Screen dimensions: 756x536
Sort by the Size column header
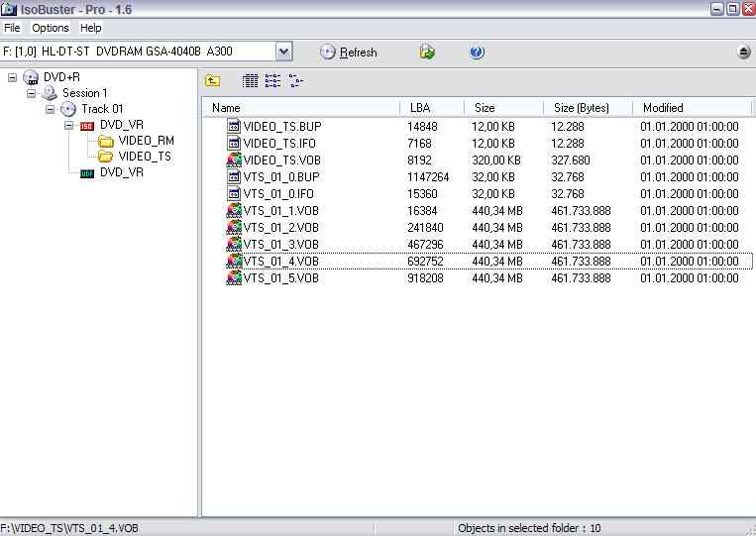coord(503,108)
